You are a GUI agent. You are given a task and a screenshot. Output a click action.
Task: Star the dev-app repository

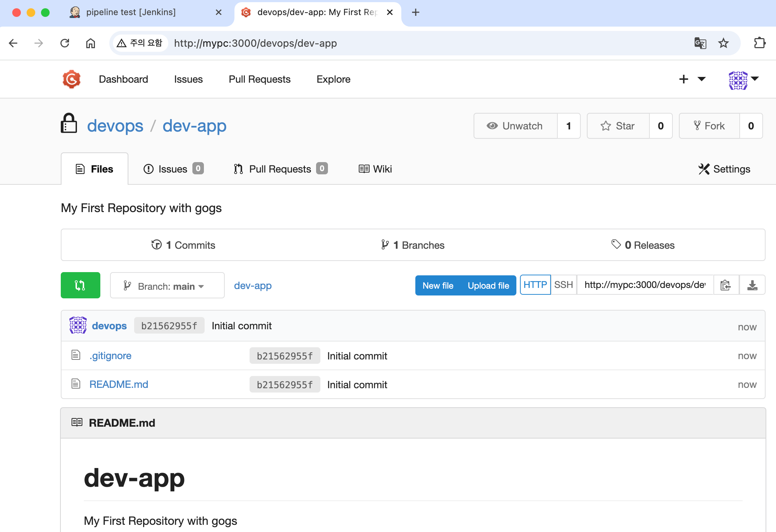click(618, 126)
